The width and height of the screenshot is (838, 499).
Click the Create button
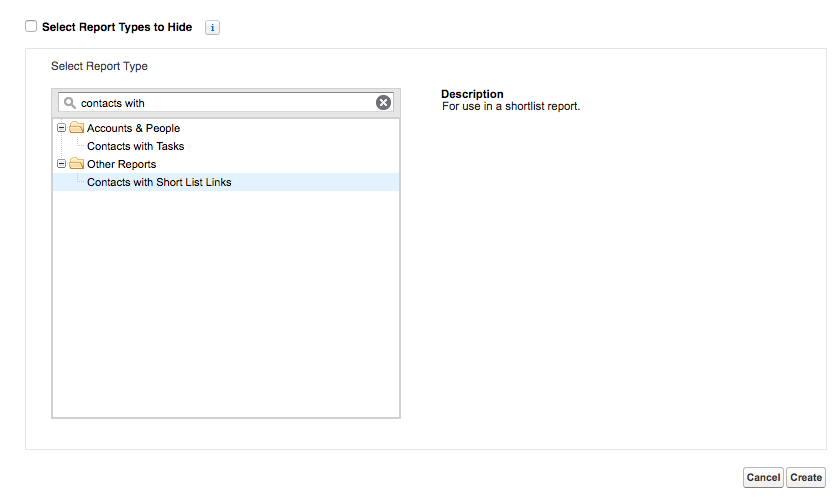coord(806,478)
